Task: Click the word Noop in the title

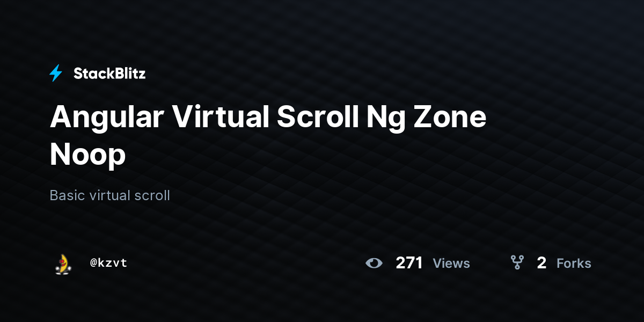Action: pos(87,156)
